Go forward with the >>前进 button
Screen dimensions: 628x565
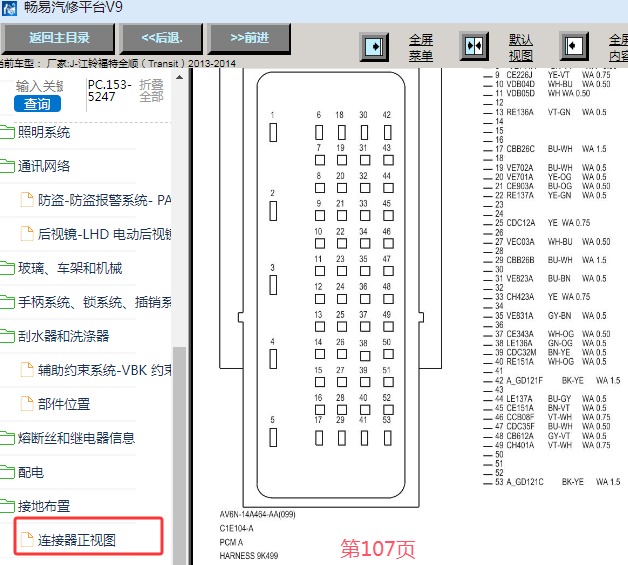(x=249, y=38)
